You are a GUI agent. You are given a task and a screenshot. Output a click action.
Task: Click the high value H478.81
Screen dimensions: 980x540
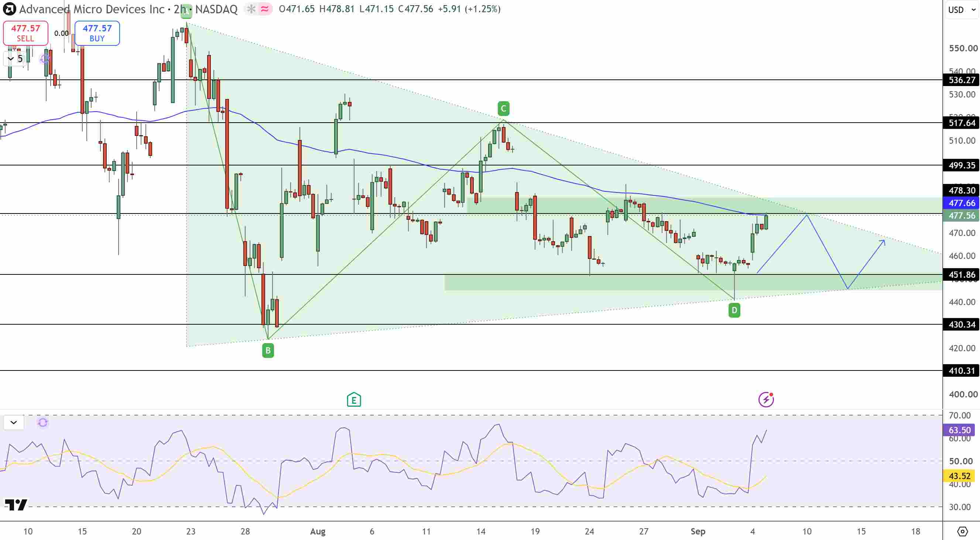tap(337, 9)
